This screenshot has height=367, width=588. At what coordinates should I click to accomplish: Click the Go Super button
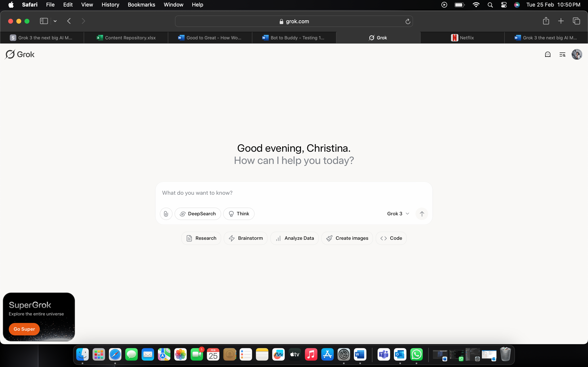(24, 329)
